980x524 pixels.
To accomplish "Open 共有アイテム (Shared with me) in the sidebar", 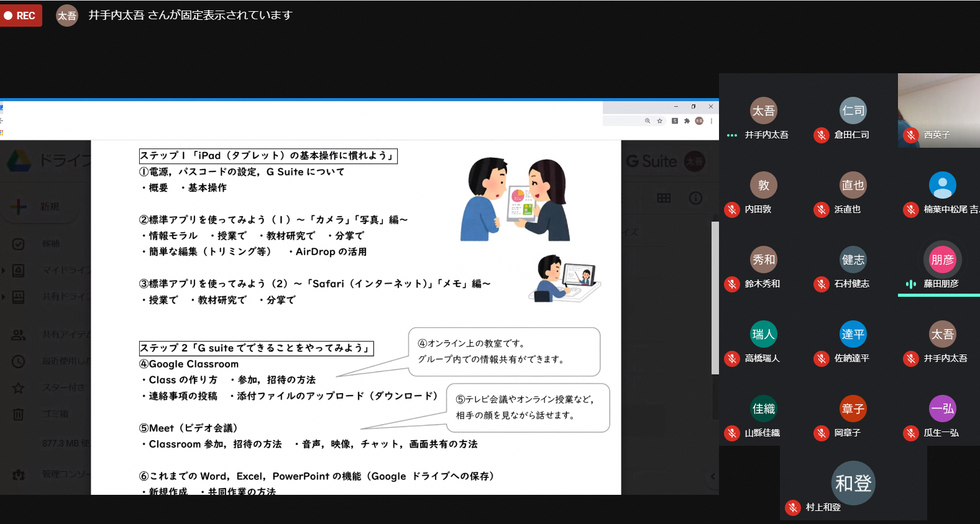I will (x=52, y=335).
